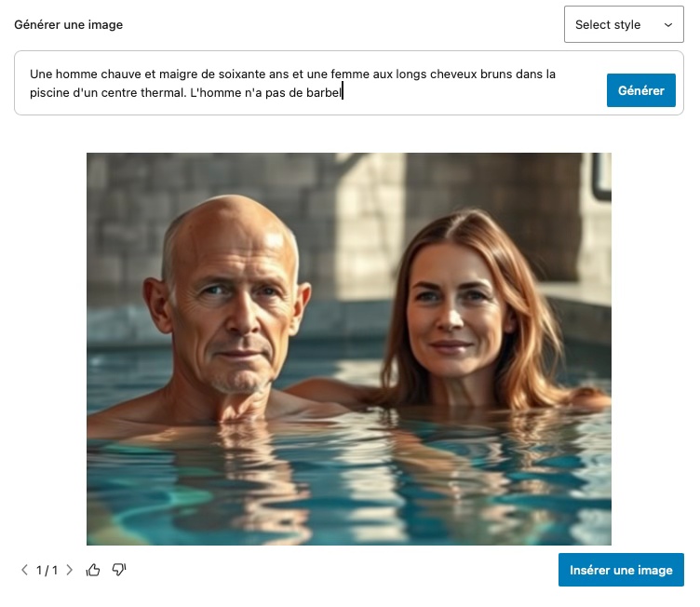
Task: Go to the next generated image
Action: click(x=69, y=571)
